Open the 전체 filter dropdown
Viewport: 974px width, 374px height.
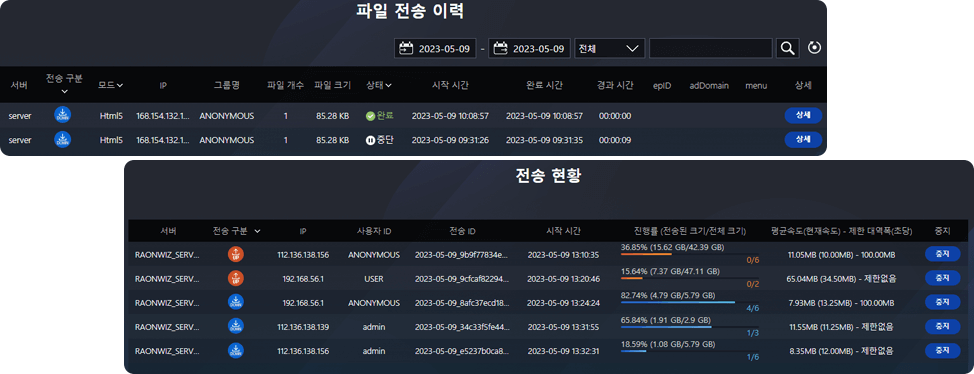pyautogui.click(x=609, y=48)
